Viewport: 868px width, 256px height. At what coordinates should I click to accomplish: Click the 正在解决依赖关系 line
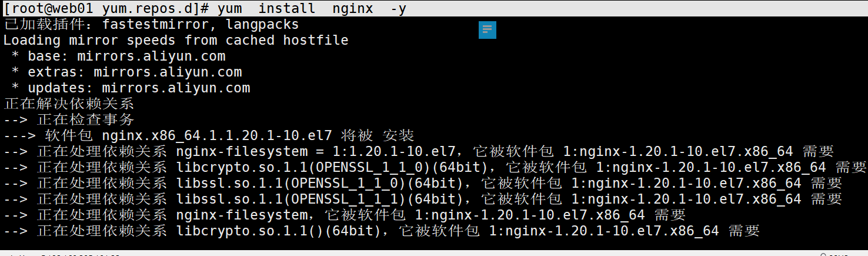click(69, 104)
